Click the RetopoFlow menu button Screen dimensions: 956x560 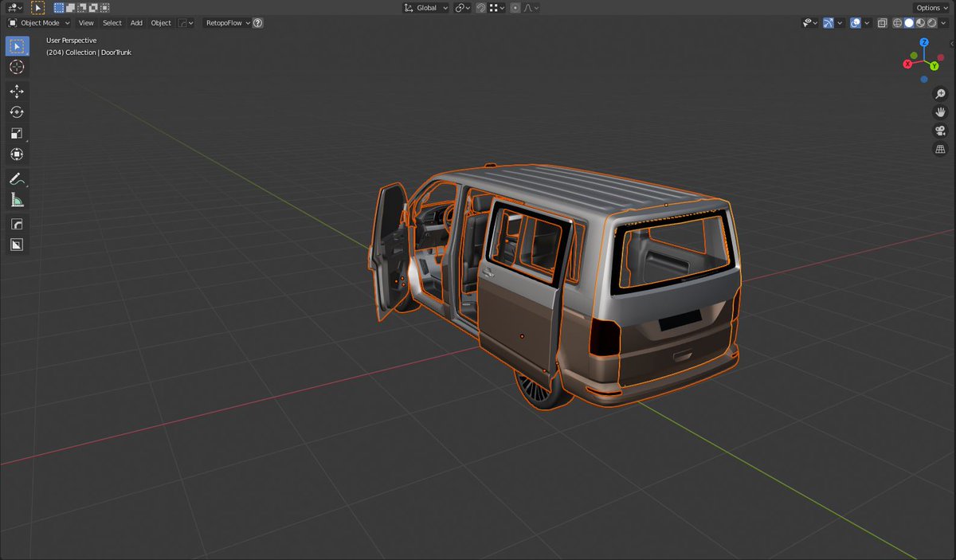pyautogui.click(x=223, y=22)
